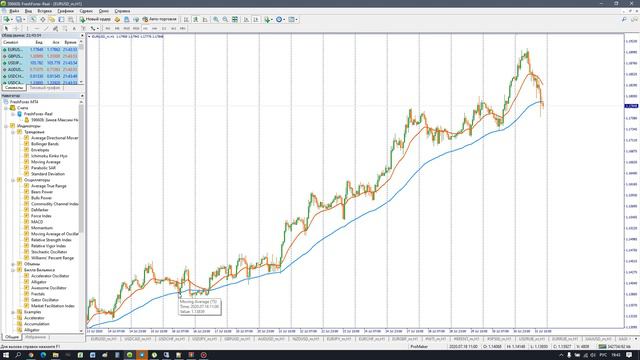Open the periods clock dropdown
Screen dimensions: 640x360
click(x=280, y=19)
